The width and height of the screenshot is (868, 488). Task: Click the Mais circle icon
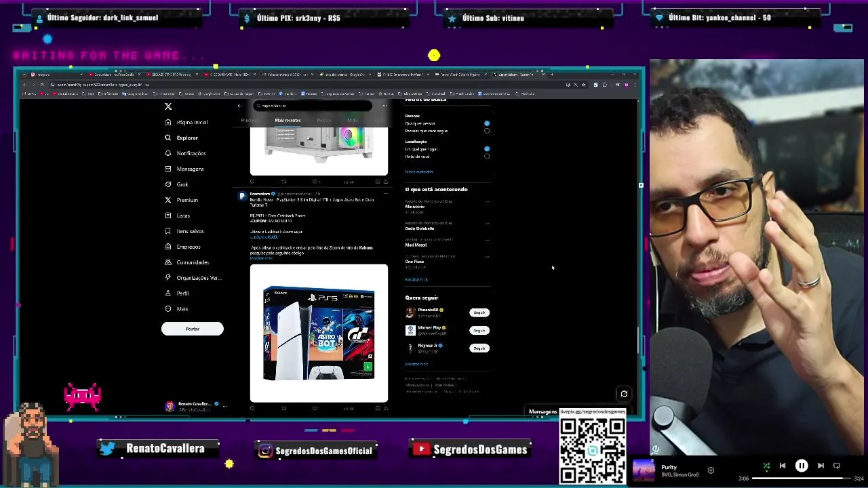[168, 309]
